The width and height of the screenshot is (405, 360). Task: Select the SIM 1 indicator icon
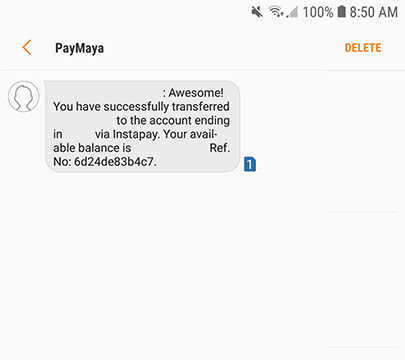(x=250, y=164)
